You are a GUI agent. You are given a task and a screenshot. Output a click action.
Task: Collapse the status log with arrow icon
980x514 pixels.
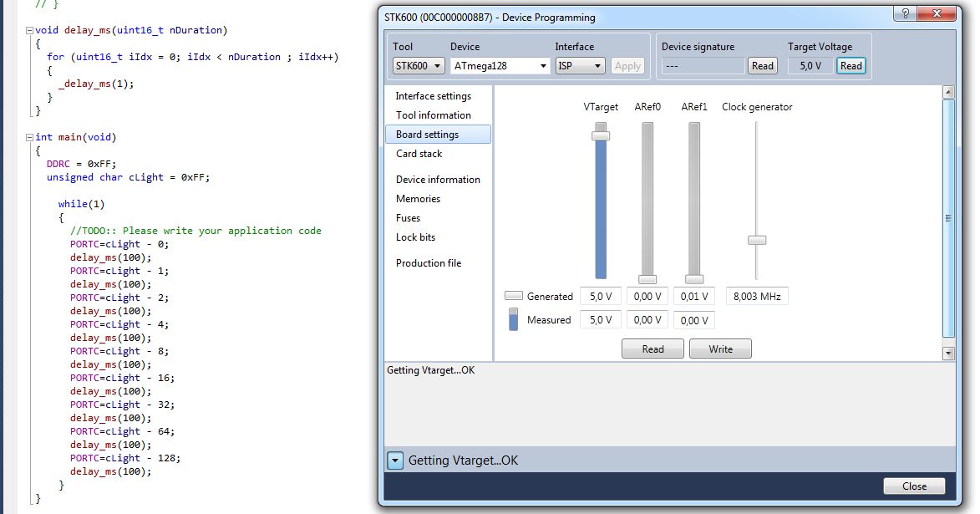point(395,461)
